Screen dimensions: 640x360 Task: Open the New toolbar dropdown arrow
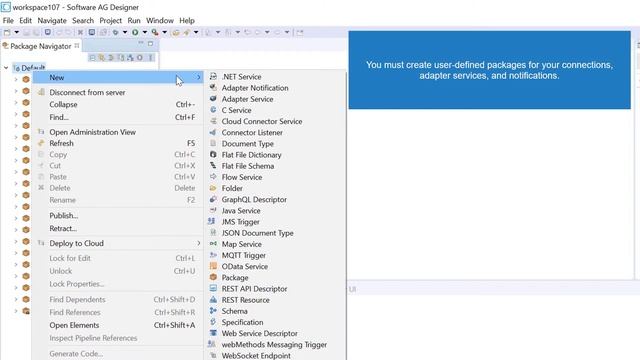pyautogui.click(x=17, y=32)
